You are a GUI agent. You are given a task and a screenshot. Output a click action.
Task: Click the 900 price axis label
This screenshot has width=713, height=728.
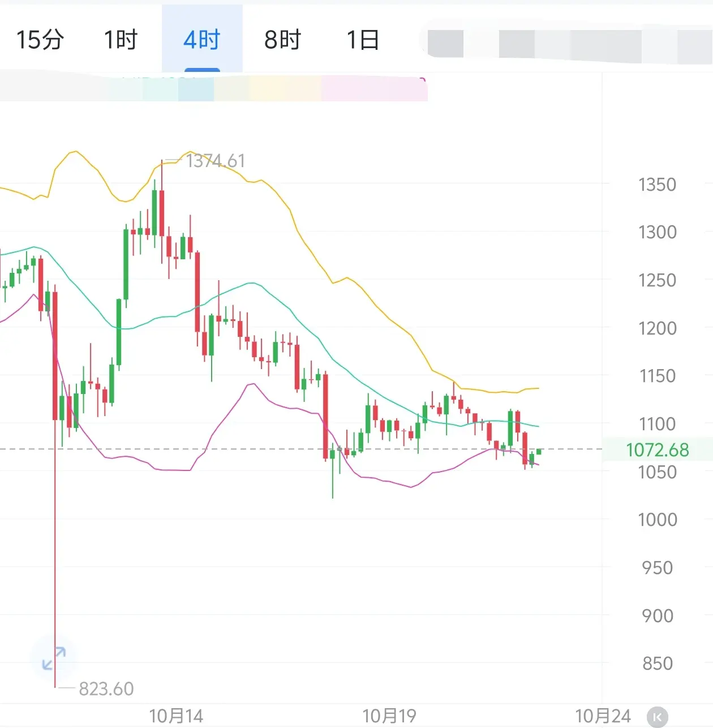coord(657,616)
